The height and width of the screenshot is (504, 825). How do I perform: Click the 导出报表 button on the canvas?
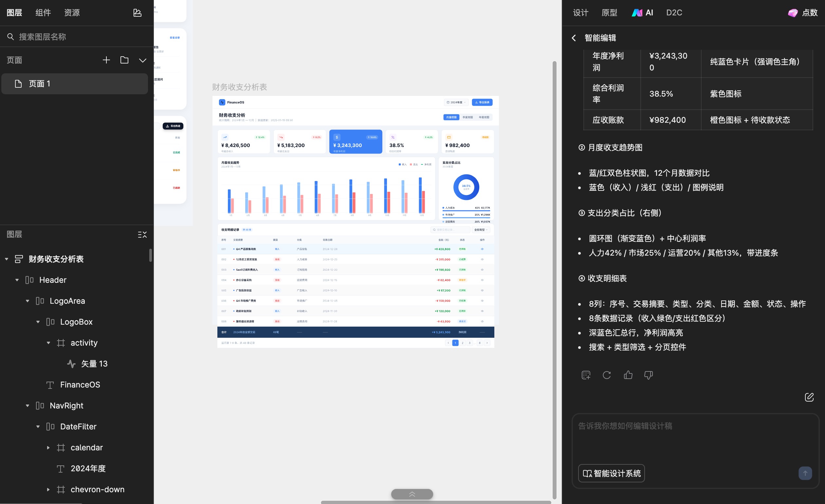click(482, 102)
